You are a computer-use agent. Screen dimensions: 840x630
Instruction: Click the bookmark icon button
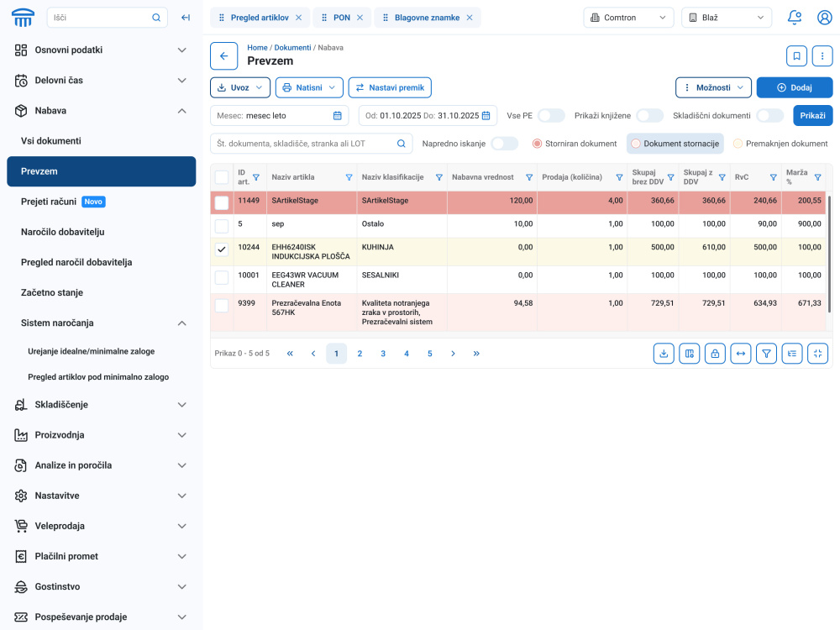pyautogui.click(x=796, y=55)
